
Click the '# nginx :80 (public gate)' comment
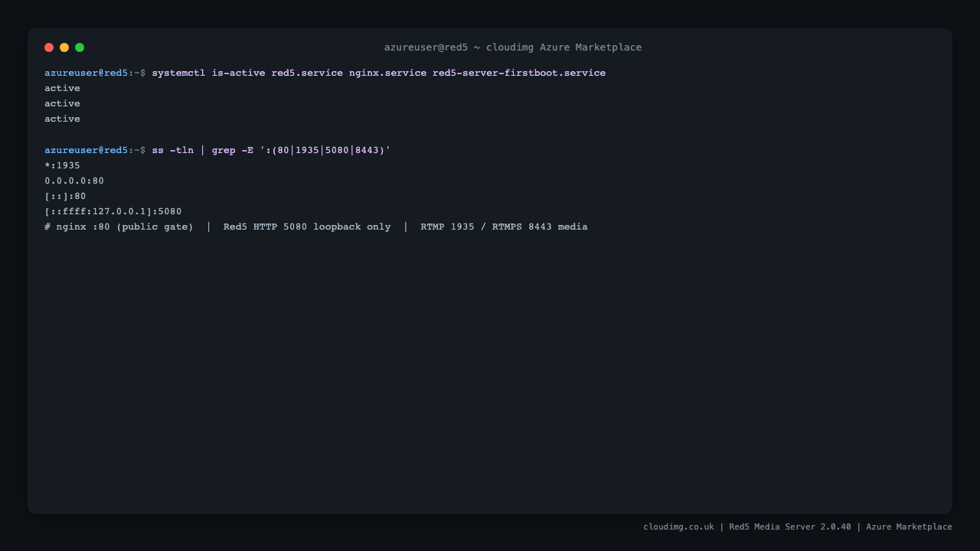pyautogui.click(x=119, y=227)
